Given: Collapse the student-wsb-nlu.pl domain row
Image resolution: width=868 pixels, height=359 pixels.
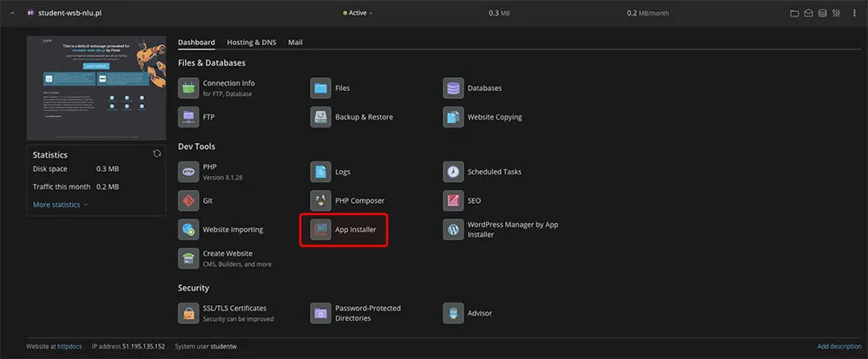Looking at the screenshot, I should pos(12,13).
